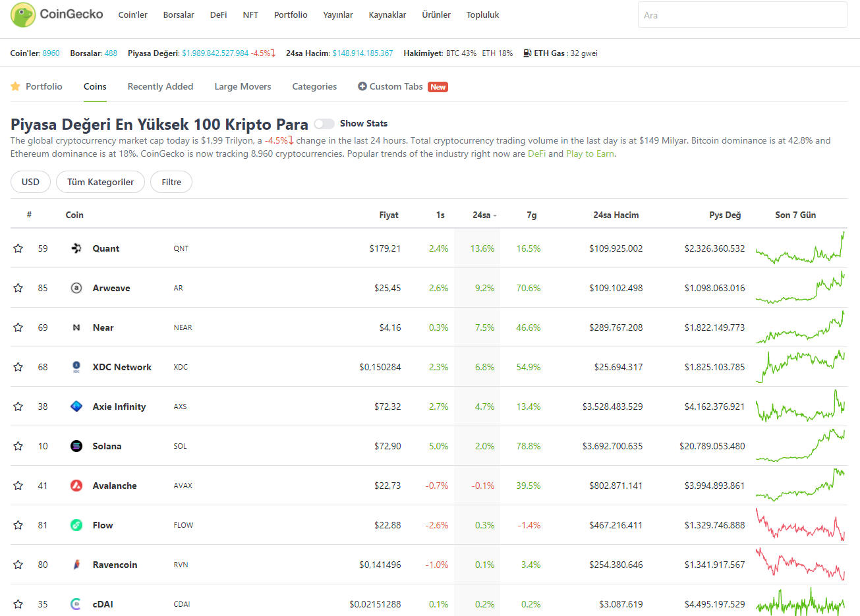Sort by the 24sa column header

(484, 215)
